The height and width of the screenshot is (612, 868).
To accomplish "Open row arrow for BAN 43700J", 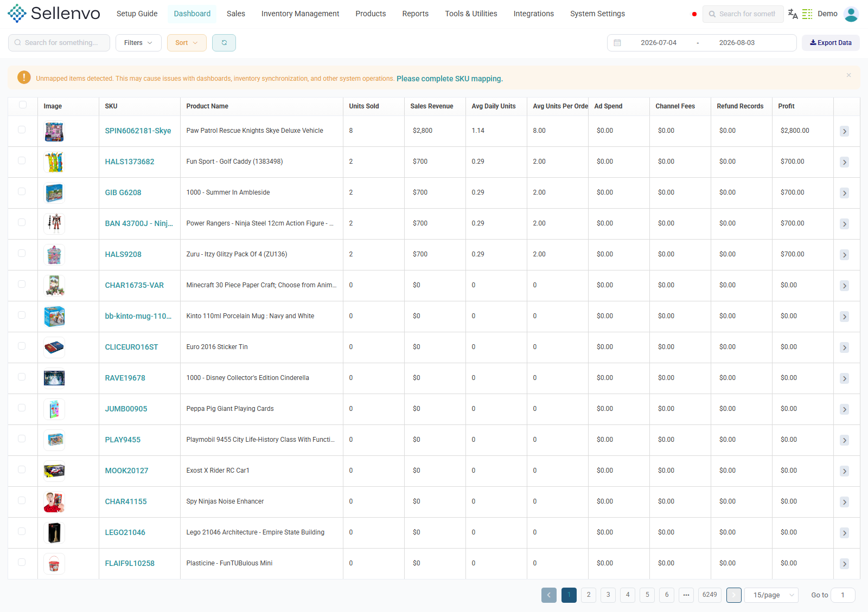I will click(x=844, y=224).
